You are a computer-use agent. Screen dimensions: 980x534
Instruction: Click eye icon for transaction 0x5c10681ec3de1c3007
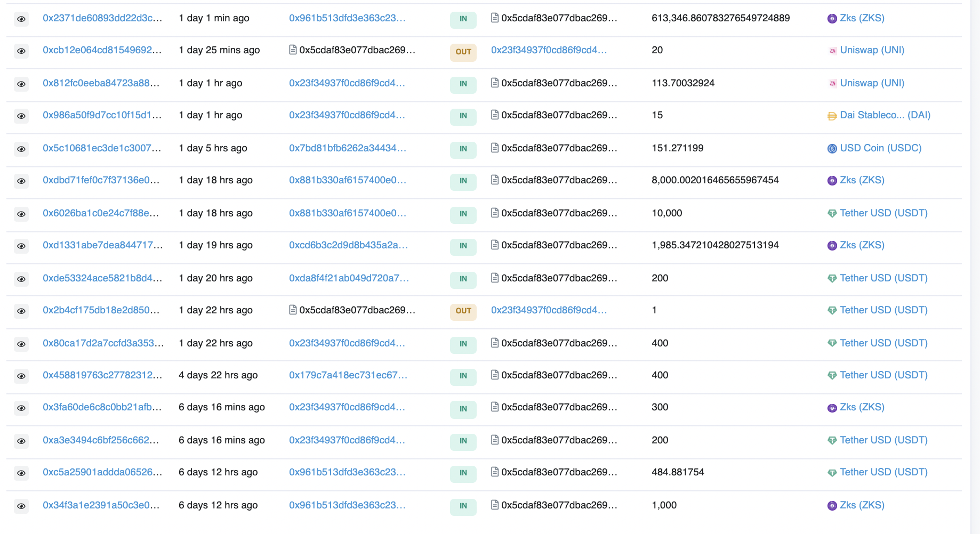pyautogui.click(x=21, y=149)
